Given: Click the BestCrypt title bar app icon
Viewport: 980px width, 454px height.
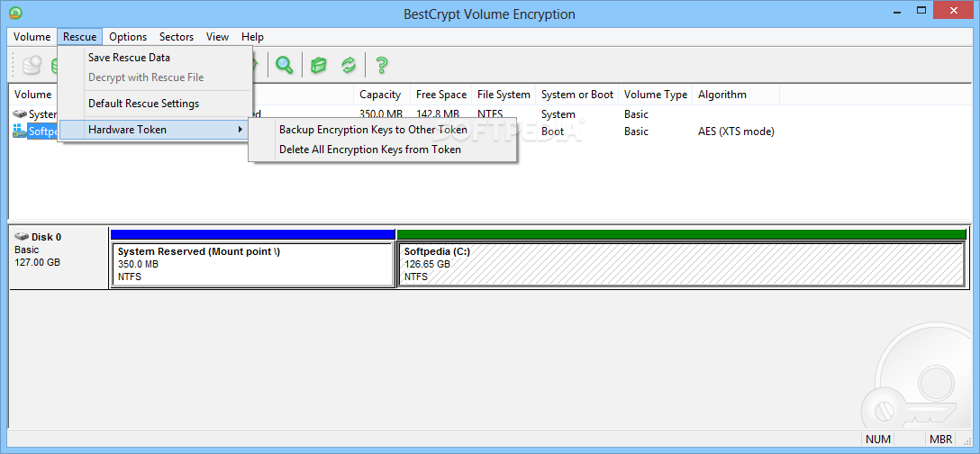Looking at the screenshot, I should coord(15,13).
